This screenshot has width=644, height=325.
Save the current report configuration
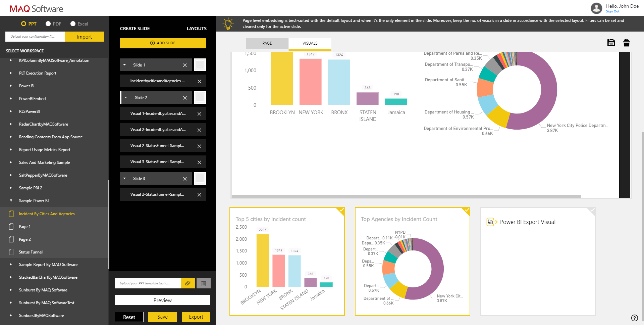tap(611, 43)
